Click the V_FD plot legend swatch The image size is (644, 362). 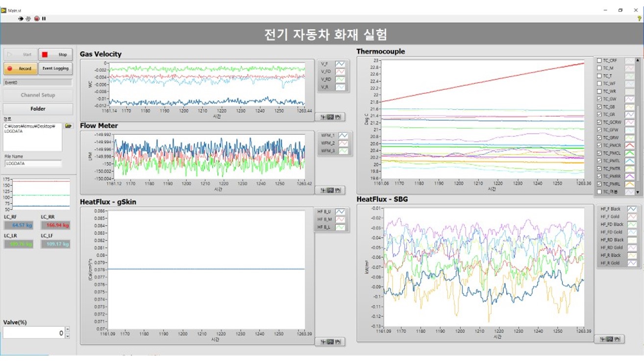[340, 72]
